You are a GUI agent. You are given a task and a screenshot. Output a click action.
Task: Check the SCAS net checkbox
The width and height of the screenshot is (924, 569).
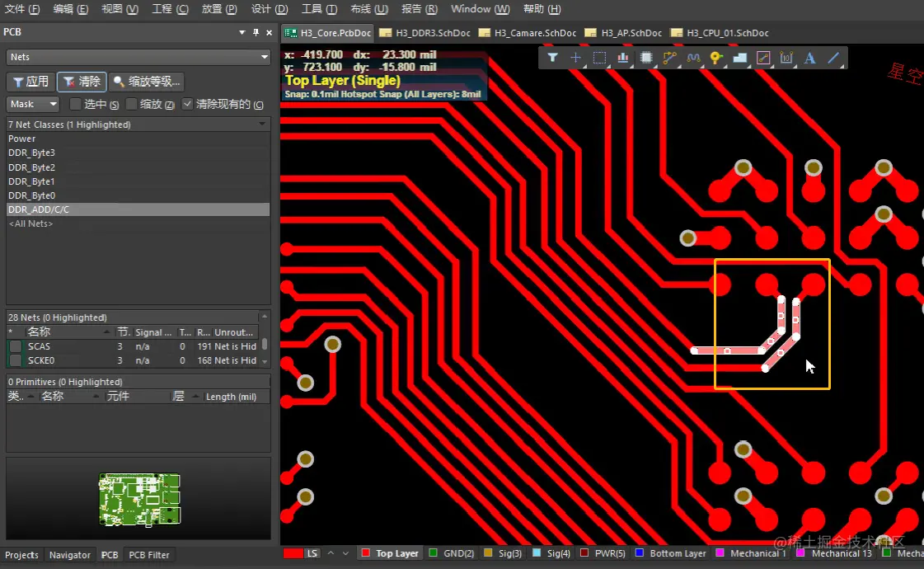(x=16, y=346)
